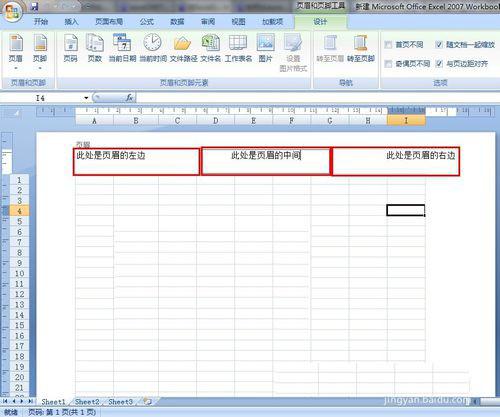Expand the Name Box dropdown arrow

click(x=86, y=98)
